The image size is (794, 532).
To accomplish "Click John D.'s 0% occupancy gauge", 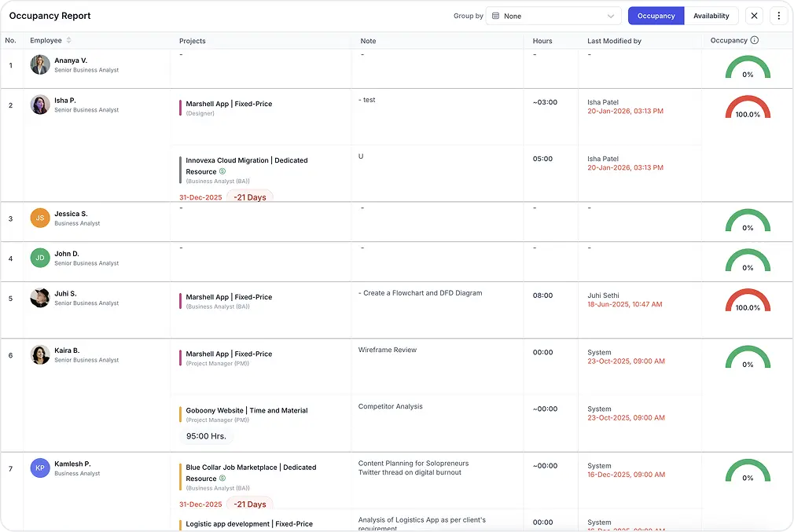I will (748, 261).
